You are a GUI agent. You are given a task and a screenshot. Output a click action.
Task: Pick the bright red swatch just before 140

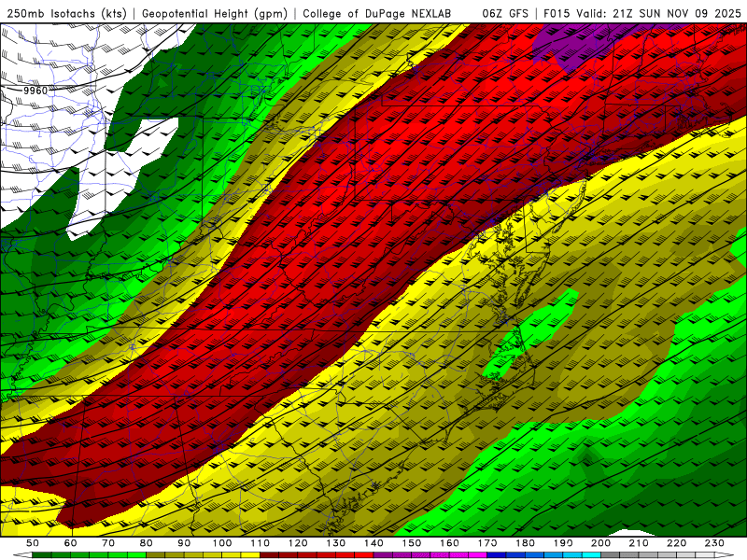pos(364,554)
